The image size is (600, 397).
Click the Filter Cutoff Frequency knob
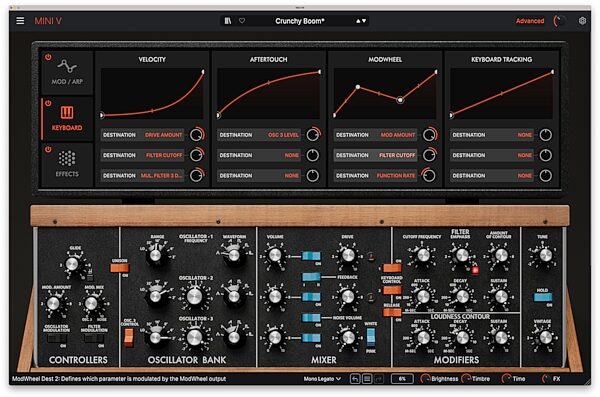click(423, 255)
